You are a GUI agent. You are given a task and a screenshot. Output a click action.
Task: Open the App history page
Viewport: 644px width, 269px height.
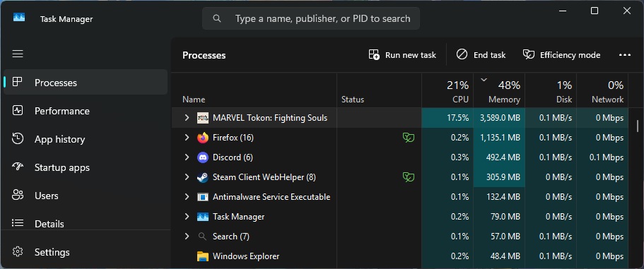coord(86,139)
